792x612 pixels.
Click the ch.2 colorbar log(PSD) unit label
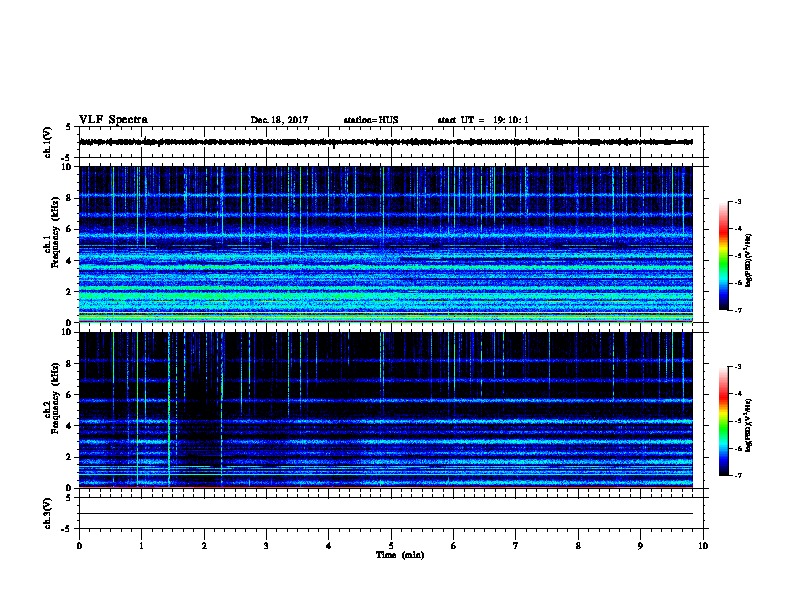pos(749,425)
